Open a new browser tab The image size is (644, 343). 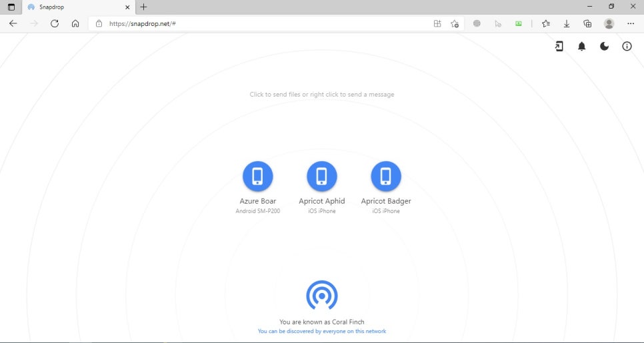(143, 7)
